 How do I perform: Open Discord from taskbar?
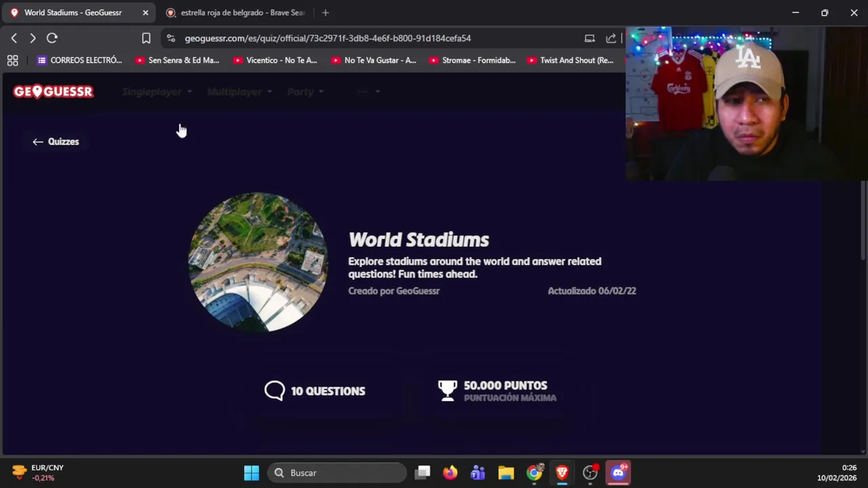pos(618,472)
